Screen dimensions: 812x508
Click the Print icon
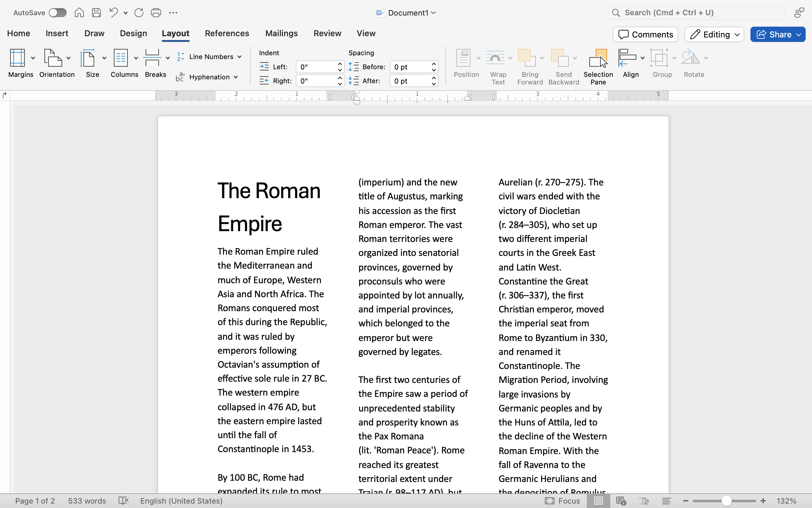tap(156, 13)
